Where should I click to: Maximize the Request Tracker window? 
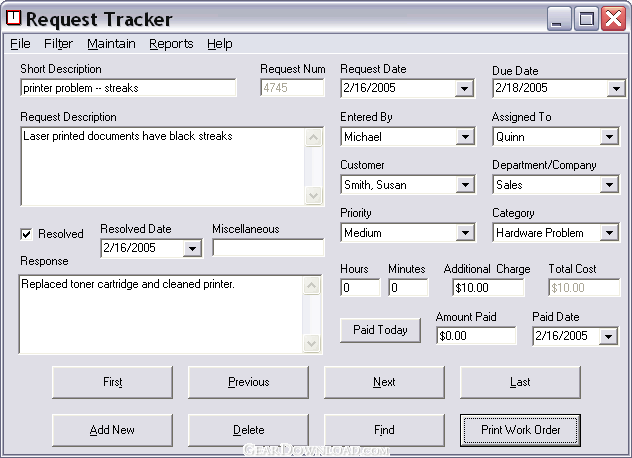click(x=586, y=19)
